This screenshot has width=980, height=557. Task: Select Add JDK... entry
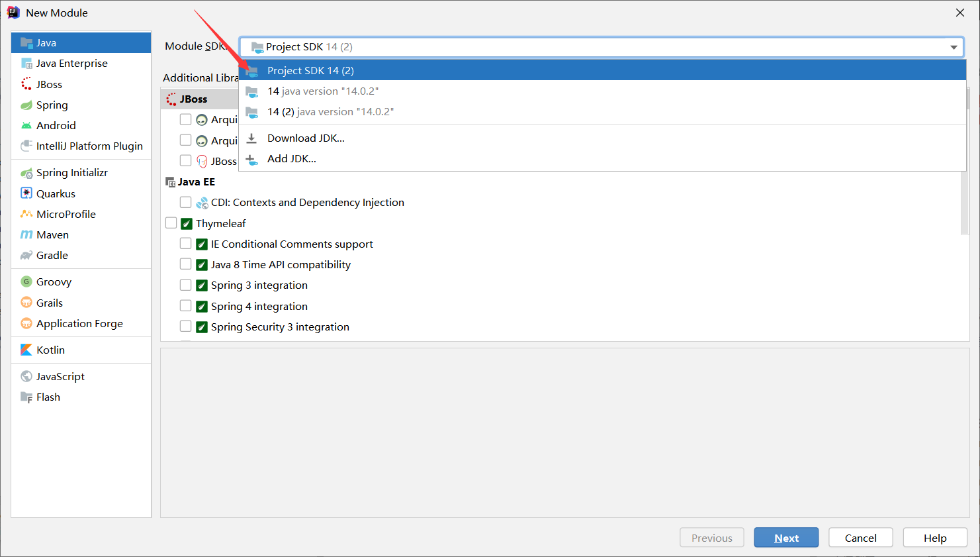[602, 159]
